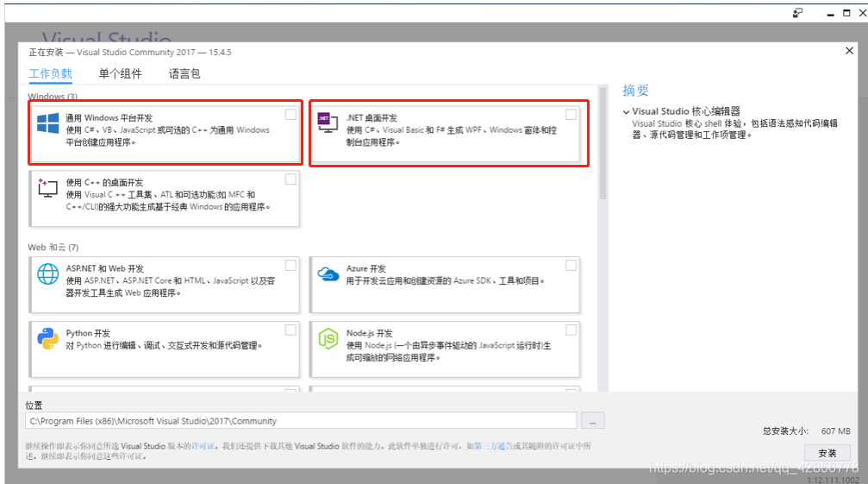This screenshot has height=484, width=868.
Task: Click the 'Python 开发' workload title
Action: pyautogui.click(x=88, y=333)
